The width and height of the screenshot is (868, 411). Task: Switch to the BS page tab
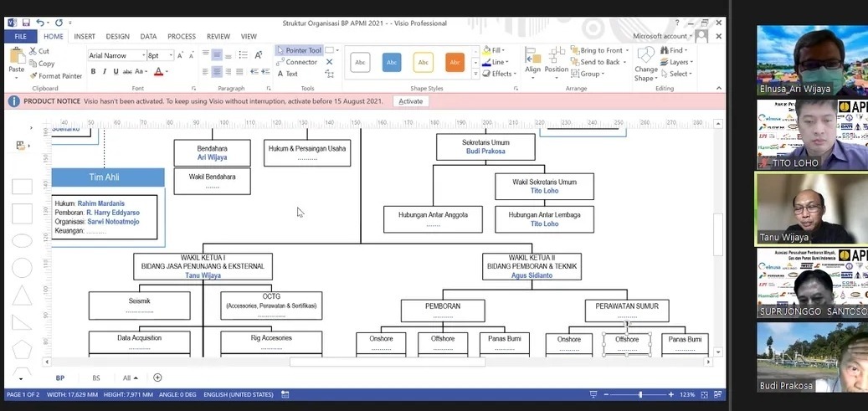[96, 378]
